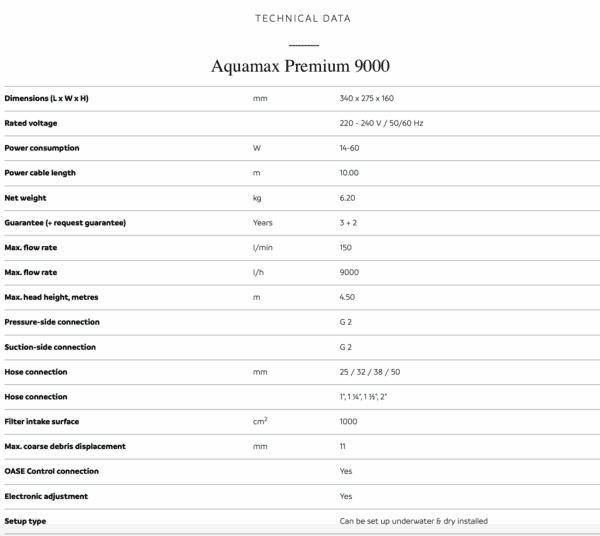Select the Max. head height, metres label
Screen dimensions: 600x536
(51, 297)
